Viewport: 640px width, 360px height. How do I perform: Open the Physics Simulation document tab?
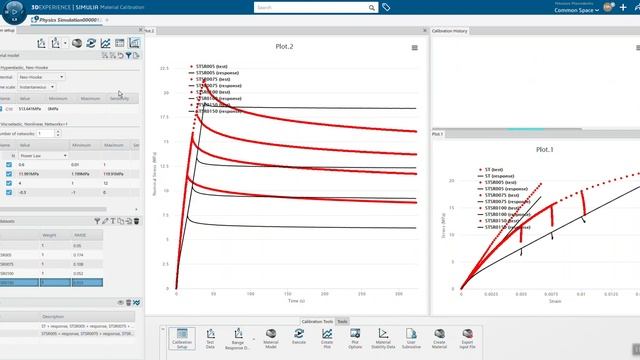pos(67,20)
